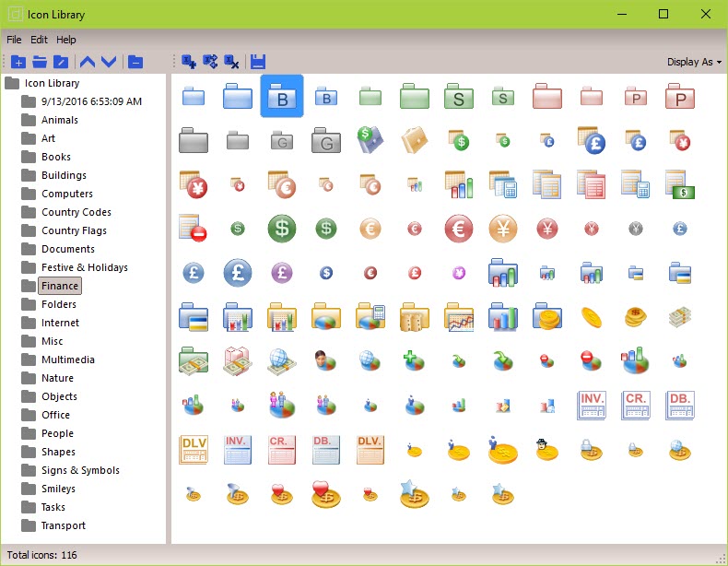This screenshot has height=566, width=728.
Task: Select the blue CR. credit document icon
Action: point(636,405)
